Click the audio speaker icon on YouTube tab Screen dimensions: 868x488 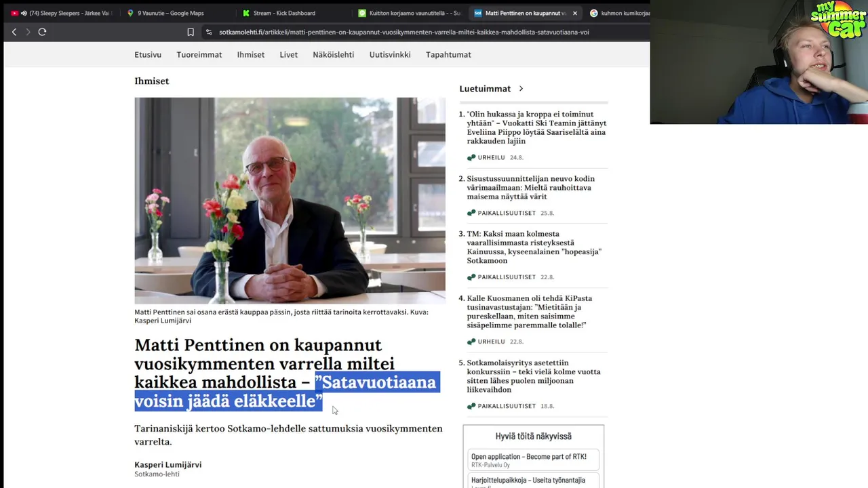coord(24,13)
